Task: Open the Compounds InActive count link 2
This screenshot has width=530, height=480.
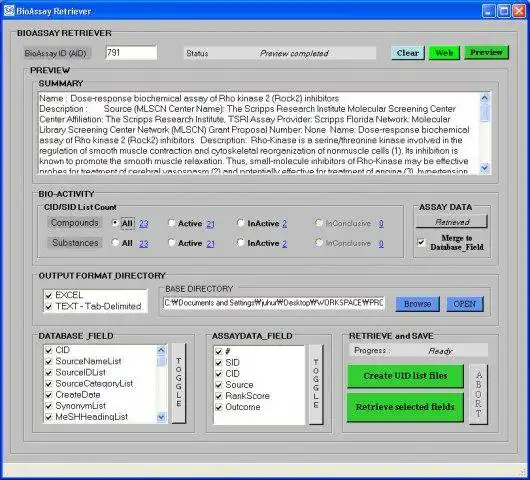Action: 285,223
